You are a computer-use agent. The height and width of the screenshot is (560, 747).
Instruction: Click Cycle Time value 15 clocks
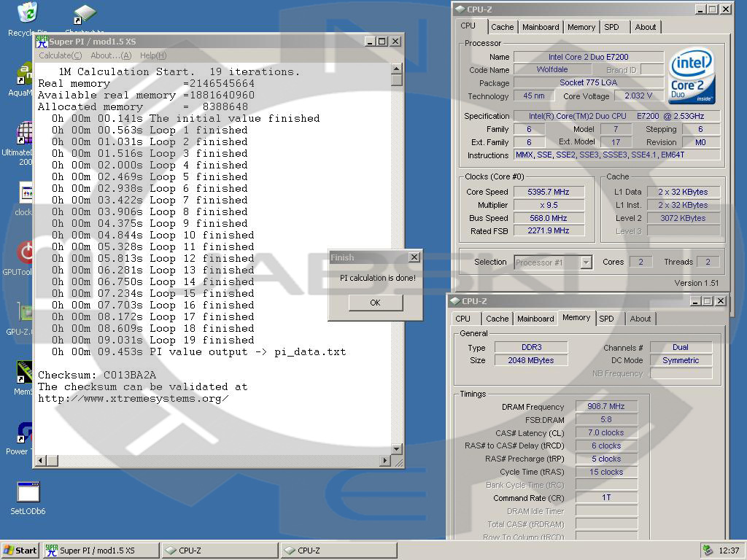606,472
